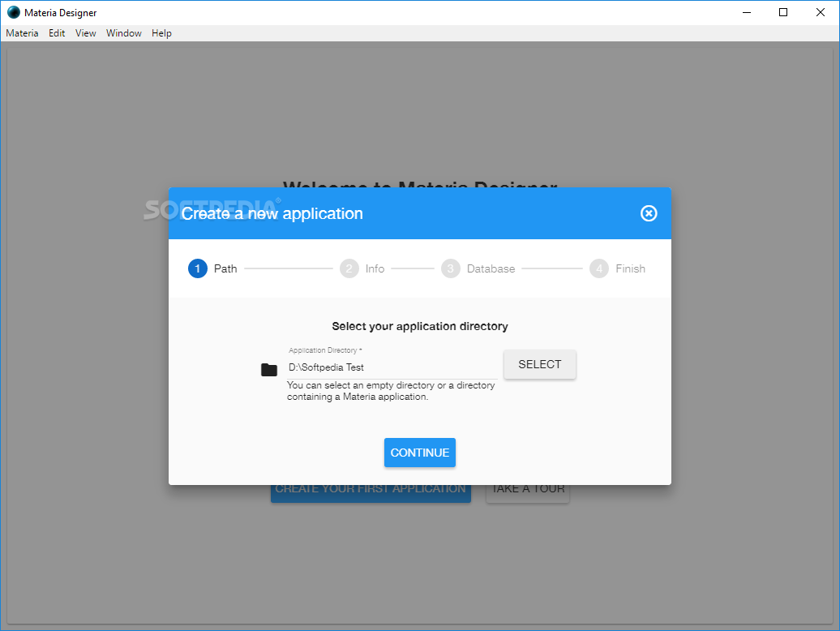Close the Materia Designer window
The image size is (840, 631).
point(821,12)
